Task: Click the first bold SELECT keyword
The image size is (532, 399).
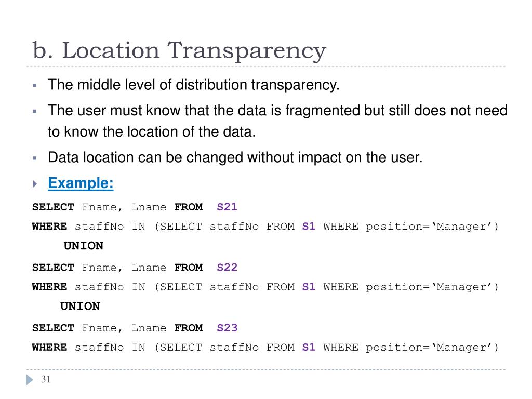Action: 54,207
